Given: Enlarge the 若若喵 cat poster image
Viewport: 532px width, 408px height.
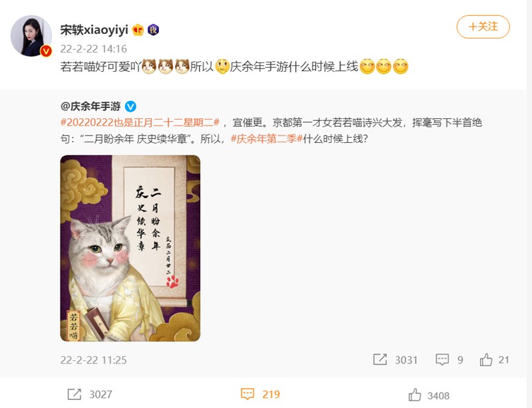Looking at the screenshot, I should click(x=130, y=249).
